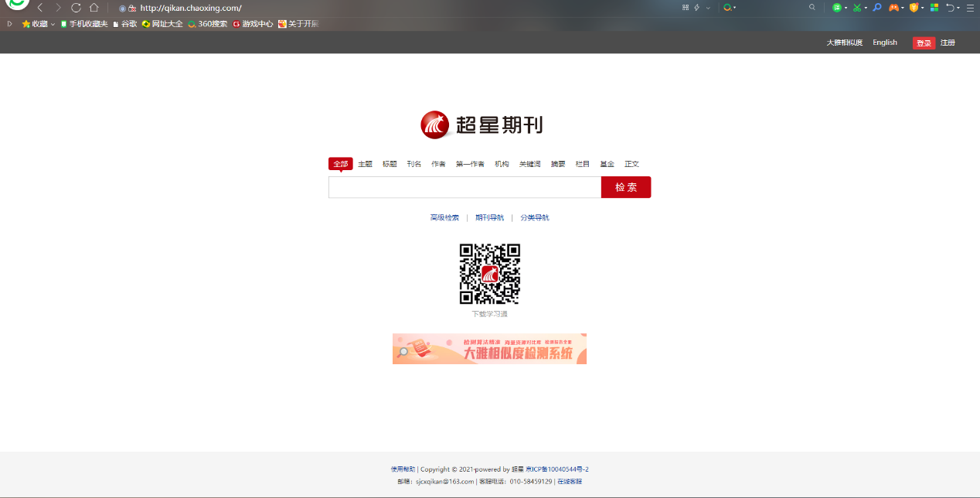The width and height of the screenshot is (980, 498).
Task: Click the 010-58459129 phone number text
Action: (x=531, y=482)
